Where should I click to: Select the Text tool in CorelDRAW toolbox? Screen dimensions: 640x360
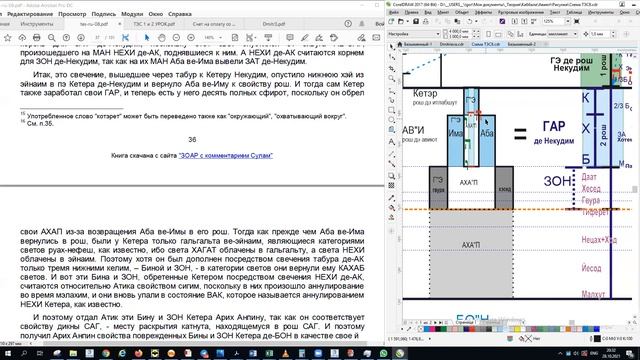[x=392, y=142]
